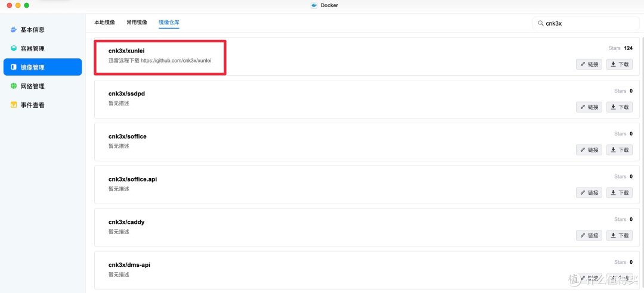Click the Docker whale icon in title bar

(314, 5)
